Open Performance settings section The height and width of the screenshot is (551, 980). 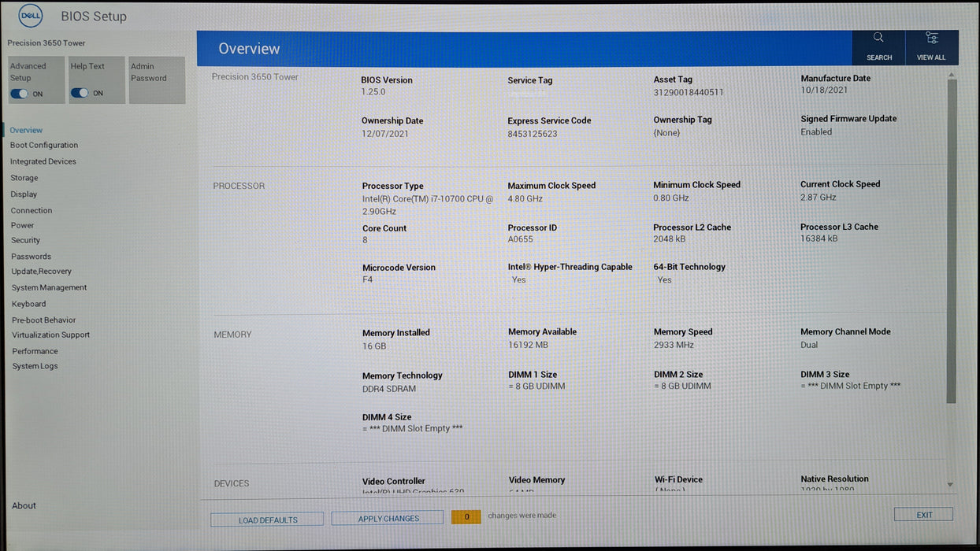click(35, 351)
